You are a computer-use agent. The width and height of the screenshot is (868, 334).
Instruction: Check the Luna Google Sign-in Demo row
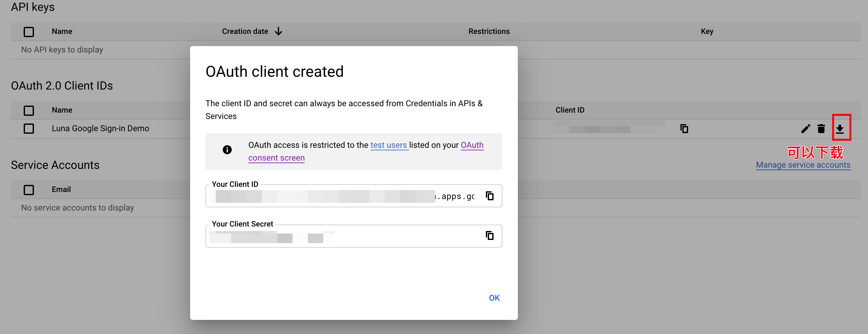pyautogui.click(x=28, y=128)
